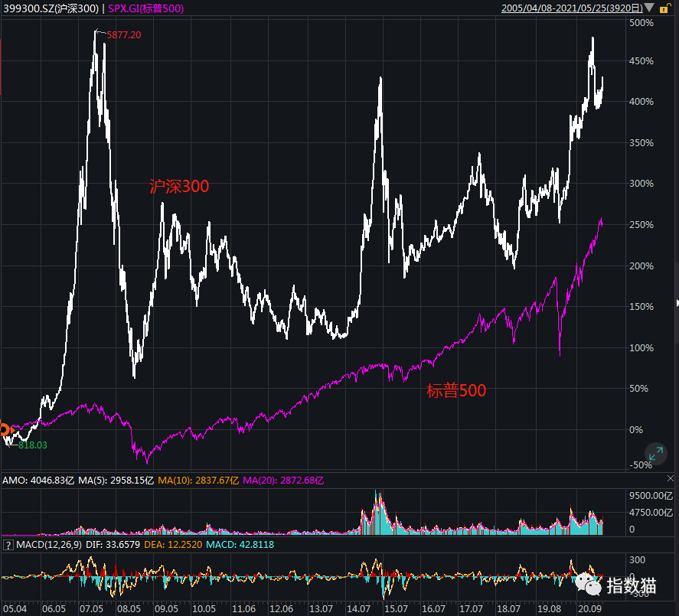679x616 pixels.
Task: Click the 19.08 date on time axis
Action: click(549, 608)
